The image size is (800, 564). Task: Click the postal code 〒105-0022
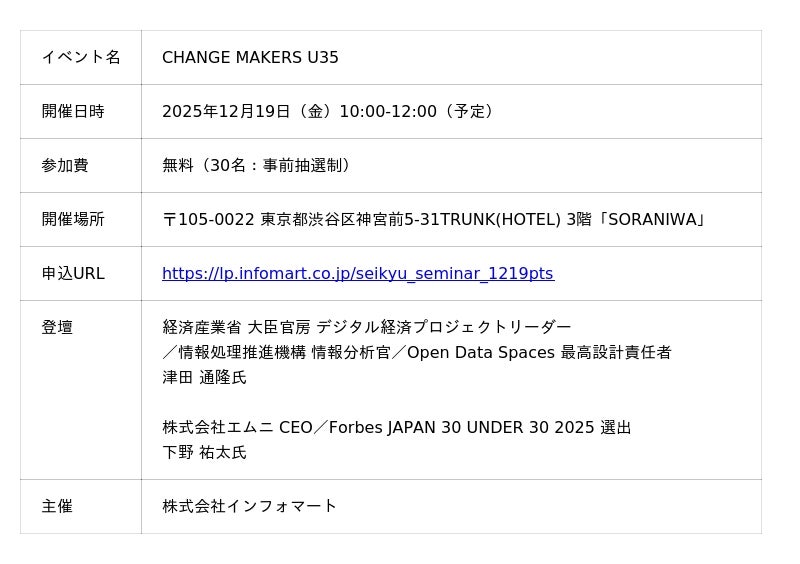coord(208,220)
